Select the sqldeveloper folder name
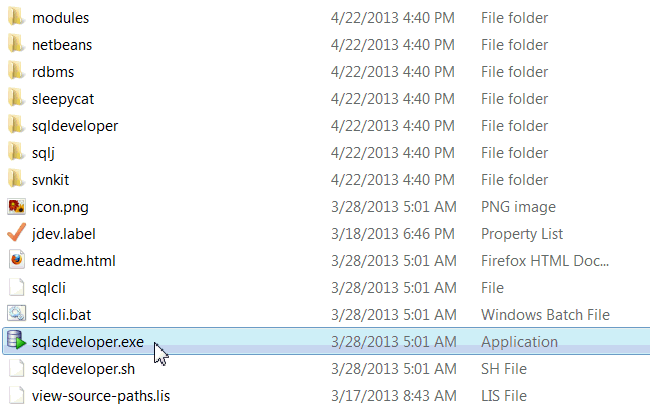The image size is (650, 409). point(75,125)
